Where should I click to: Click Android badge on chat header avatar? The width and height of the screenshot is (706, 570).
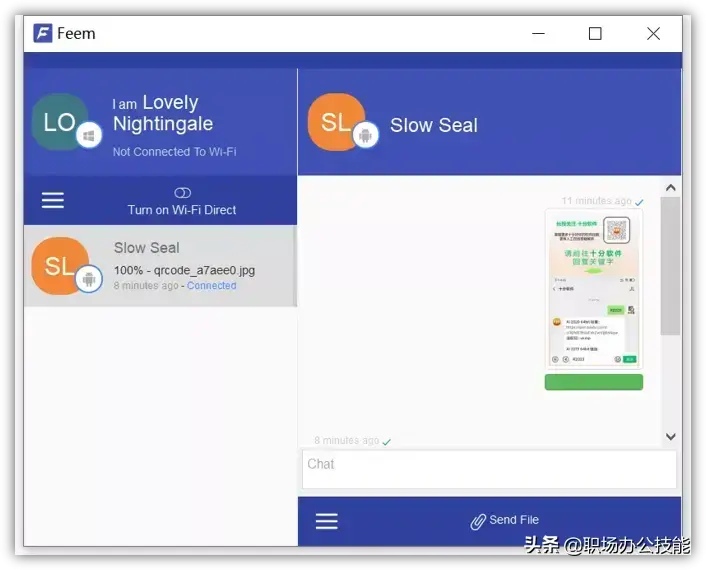(365, 135)
